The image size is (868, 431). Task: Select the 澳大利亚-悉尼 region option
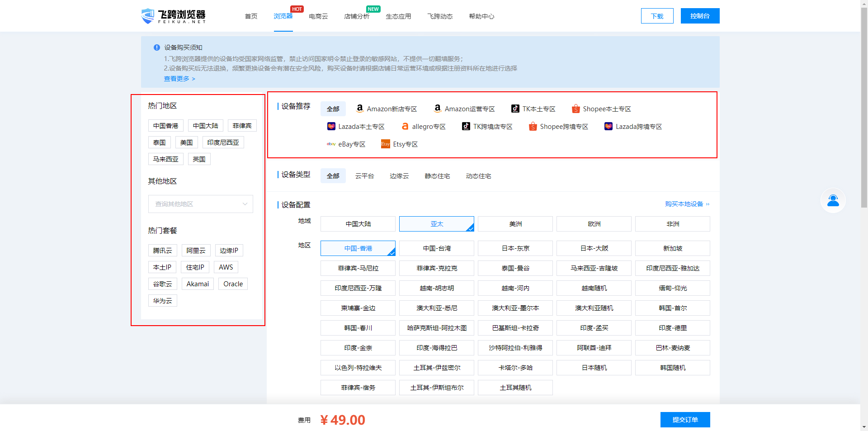point(437,308)
